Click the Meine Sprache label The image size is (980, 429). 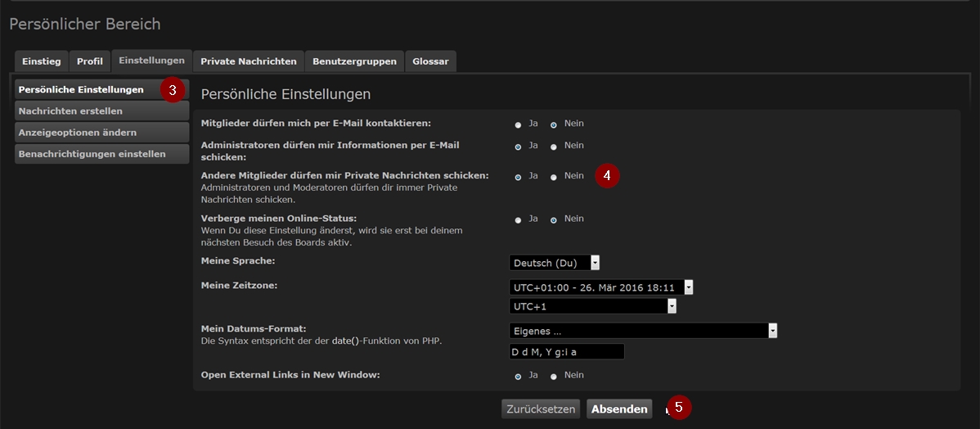[x=238, y=261]
